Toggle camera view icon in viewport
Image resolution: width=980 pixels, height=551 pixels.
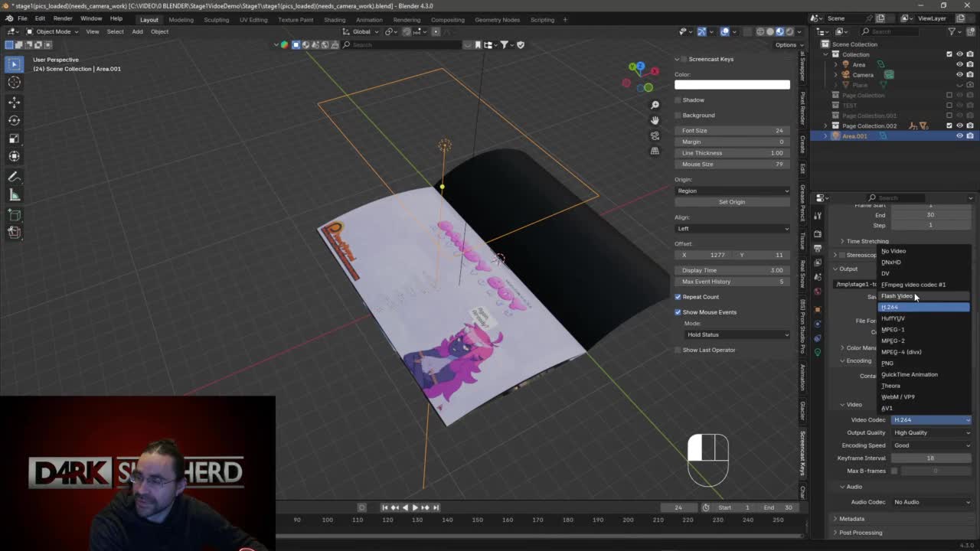tap(655, 135)
